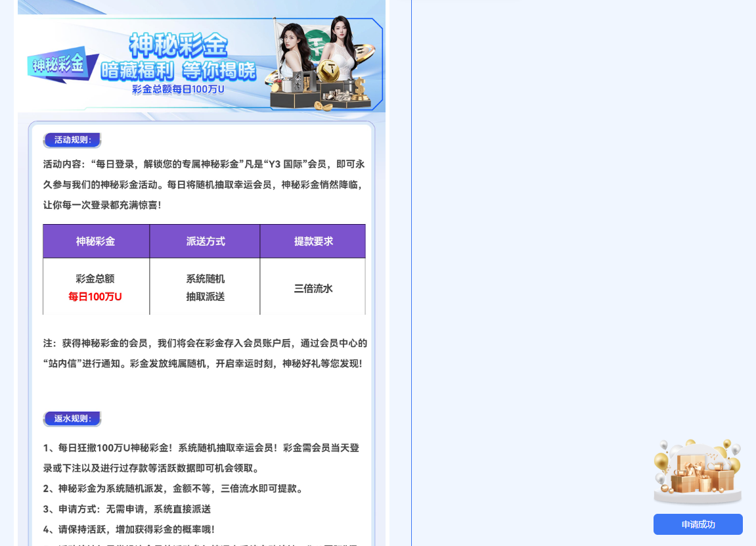Click the 活动规则 rules label pill

72,139
